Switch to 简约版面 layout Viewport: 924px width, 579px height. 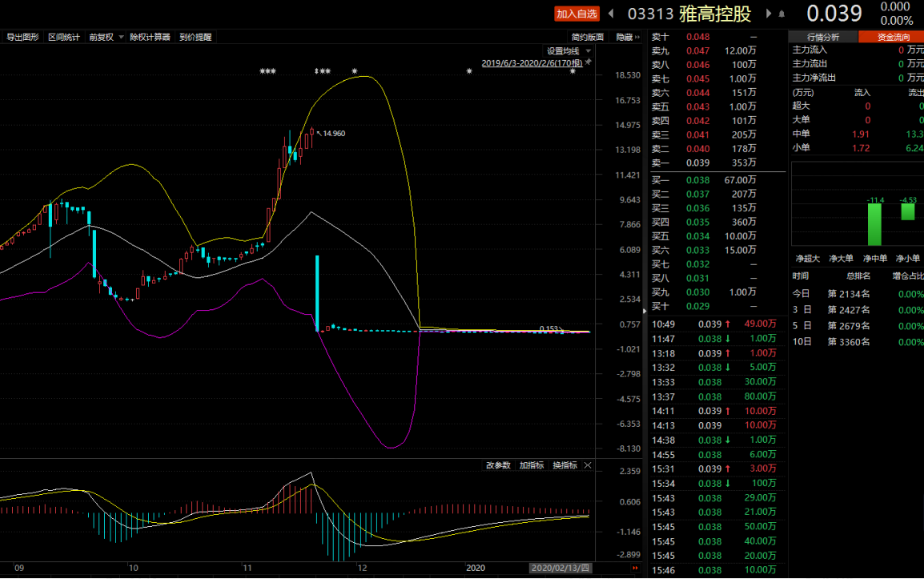click(587, 37)
